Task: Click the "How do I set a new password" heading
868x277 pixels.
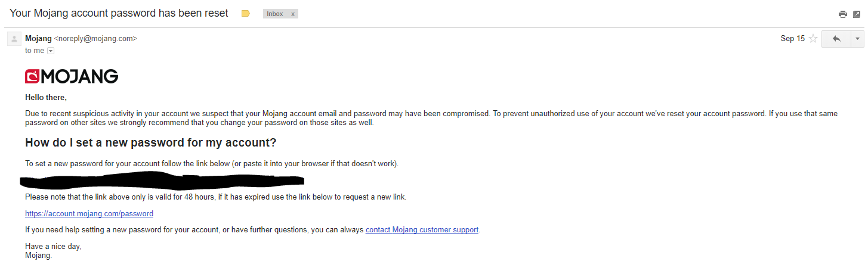Action: pyautogui.click(x=151, y=143)
